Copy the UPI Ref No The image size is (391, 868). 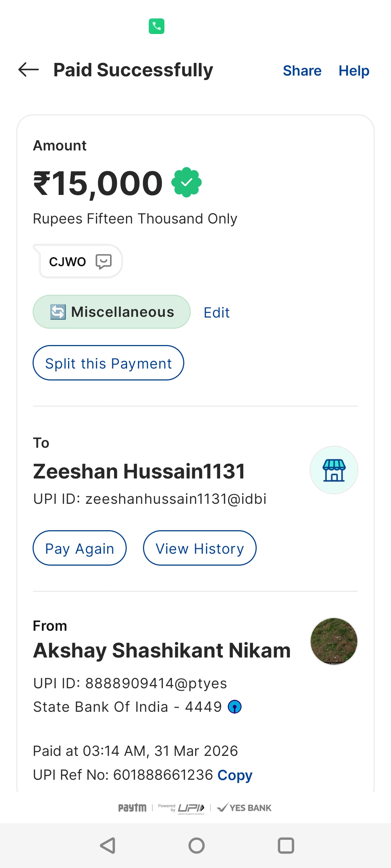point(235,775)
